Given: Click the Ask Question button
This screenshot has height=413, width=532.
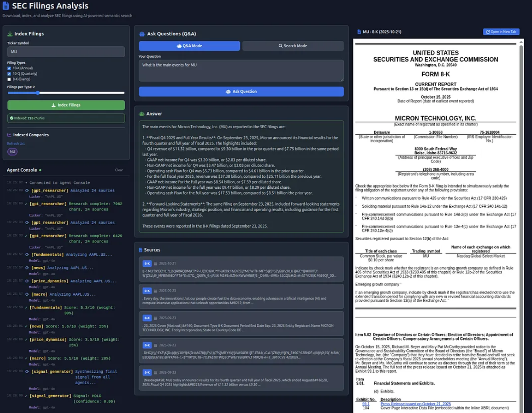Looking at the screenshot, I should coord(241,92).
